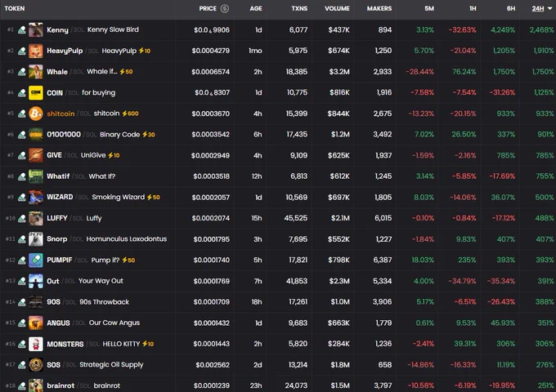
Task: Click the Smoking Wizard token name
Action: coord(118,198)
